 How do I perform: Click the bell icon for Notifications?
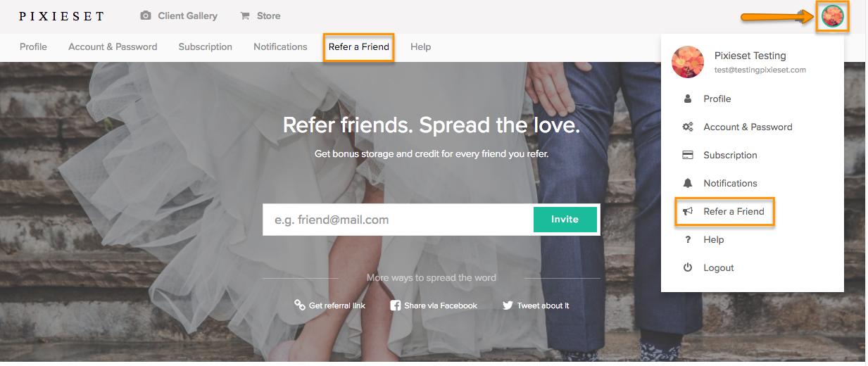tap(688, 183)
